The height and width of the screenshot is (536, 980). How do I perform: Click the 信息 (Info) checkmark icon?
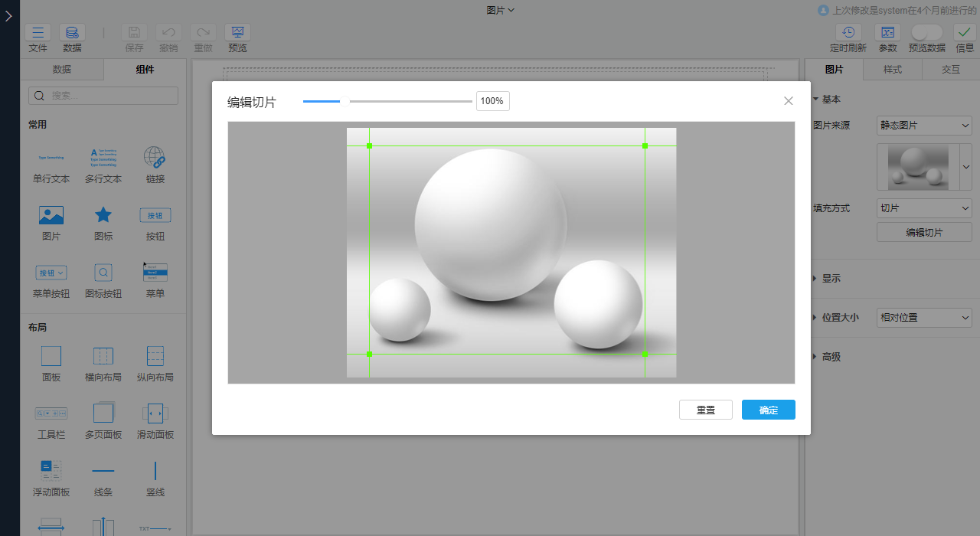[964, 33]
